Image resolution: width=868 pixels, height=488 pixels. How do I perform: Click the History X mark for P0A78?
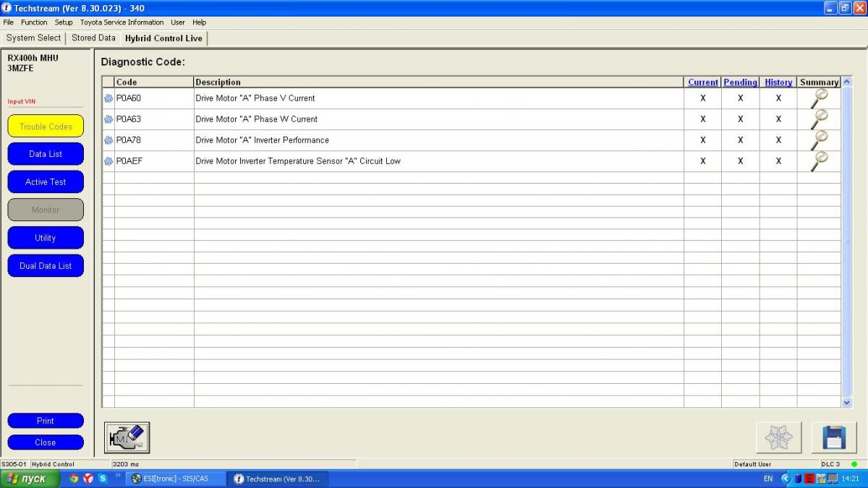pos(778,140)
